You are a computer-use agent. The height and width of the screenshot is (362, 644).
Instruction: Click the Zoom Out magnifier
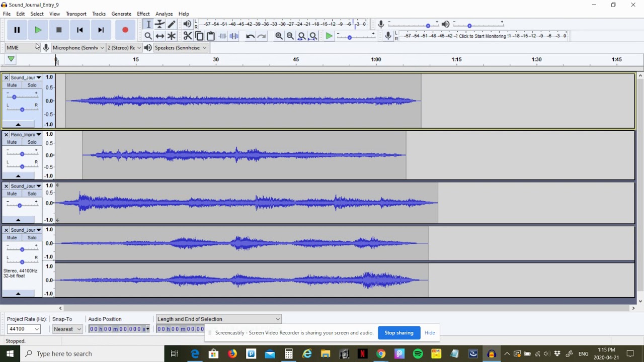coord(290,36)
